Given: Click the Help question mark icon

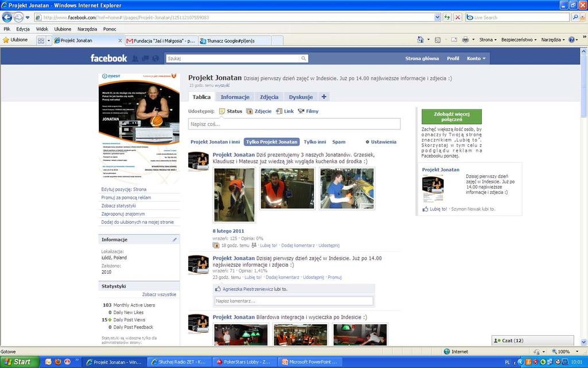Looking at the screenshot, I should (571, 40).
